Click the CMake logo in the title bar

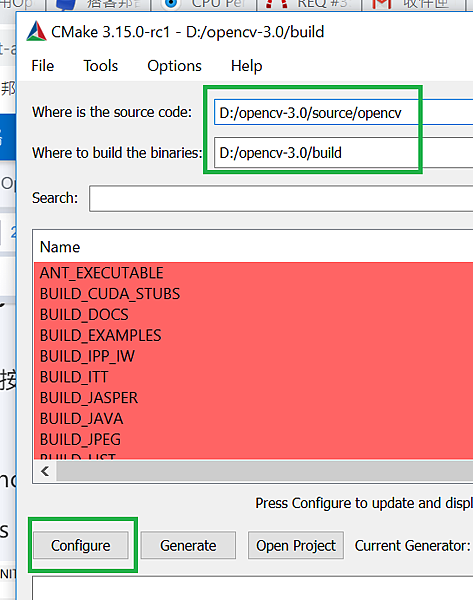point(36,31)
